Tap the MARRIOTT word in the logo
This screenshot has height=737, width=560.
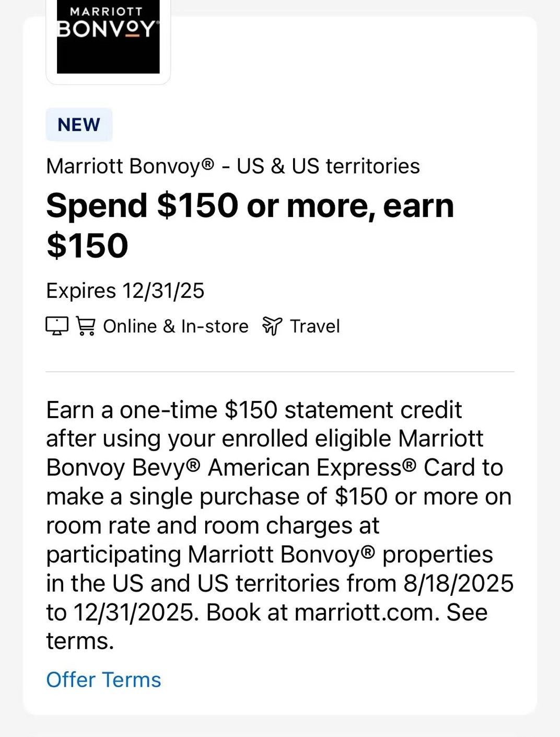point(106,11)
